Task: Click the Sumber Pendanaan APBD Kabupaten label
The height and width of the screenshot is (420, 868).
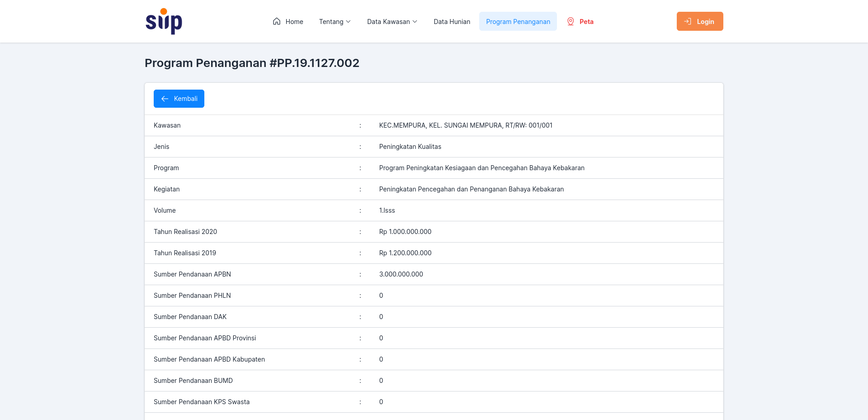Action: (x=209, y=359)
